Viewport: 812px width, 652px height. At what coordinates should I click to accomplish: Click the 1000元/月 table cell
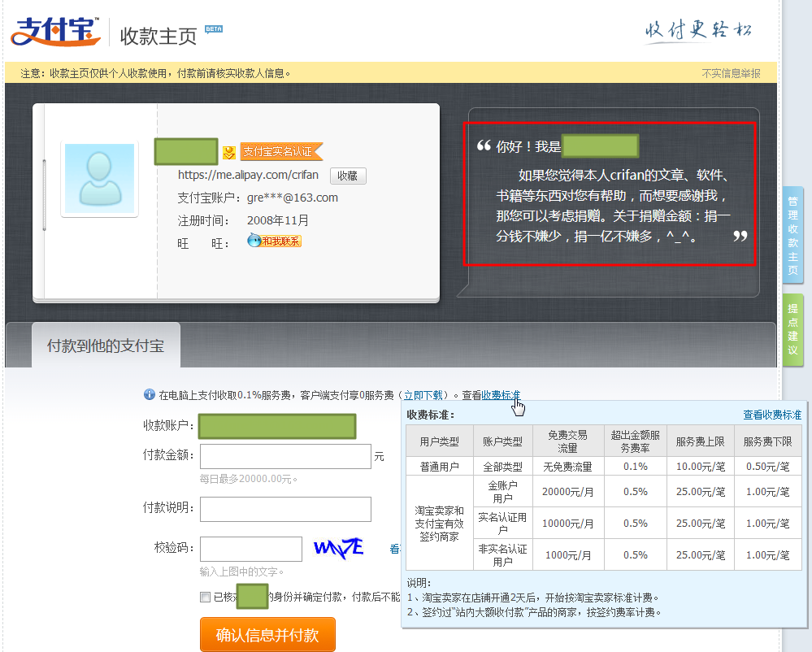tap(568, 555)
